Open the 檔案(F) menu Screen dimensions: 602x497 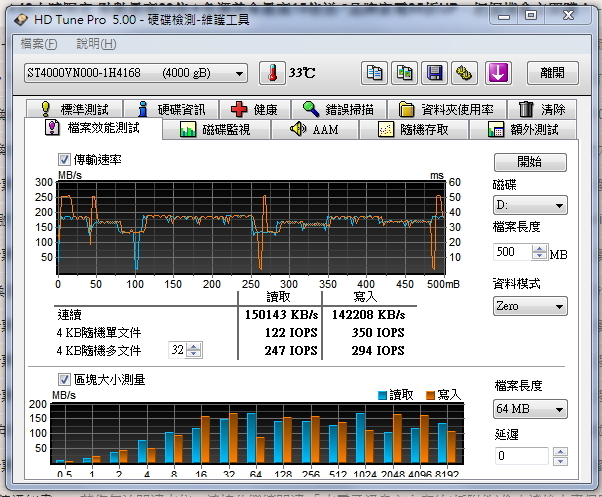[x=38, y=44]
